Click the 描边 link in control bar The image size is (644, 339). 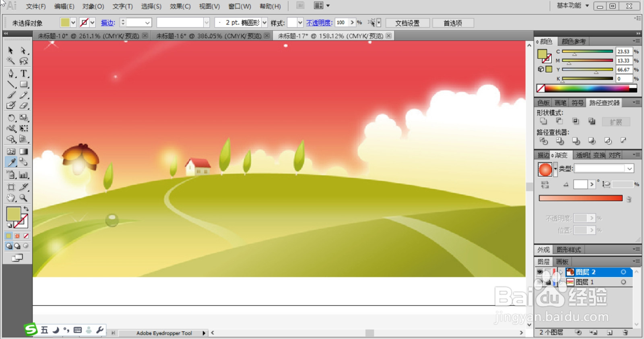[108, 23]
